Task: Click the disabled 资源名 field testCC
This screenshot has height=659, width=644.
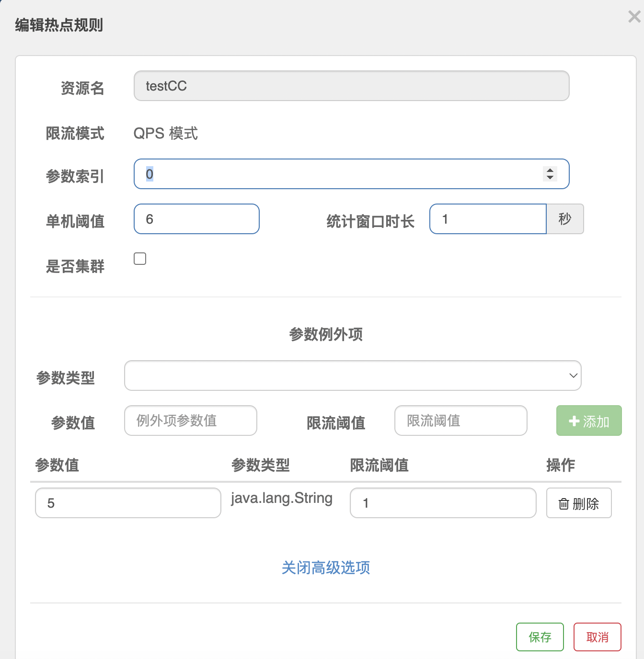Action: point(351,86)
